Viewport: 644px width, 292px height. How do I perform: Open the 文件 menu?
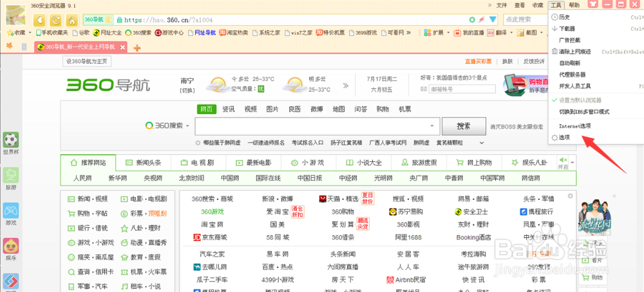tap(502, 5)
